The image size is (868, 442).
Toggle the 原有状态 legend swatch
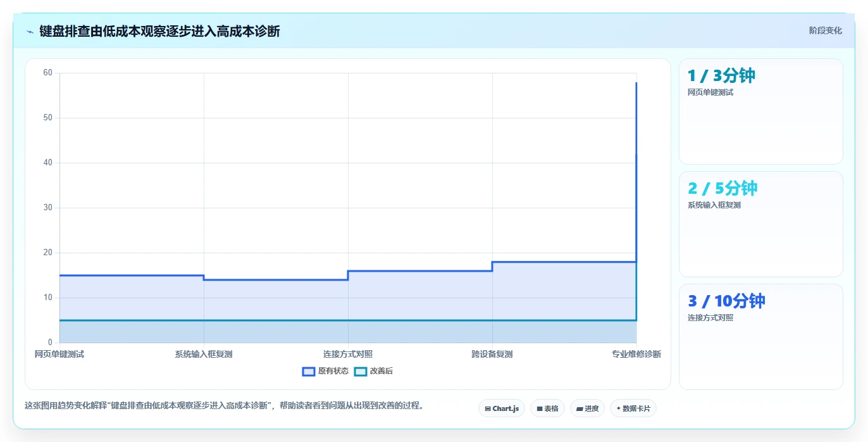(309, 372)
